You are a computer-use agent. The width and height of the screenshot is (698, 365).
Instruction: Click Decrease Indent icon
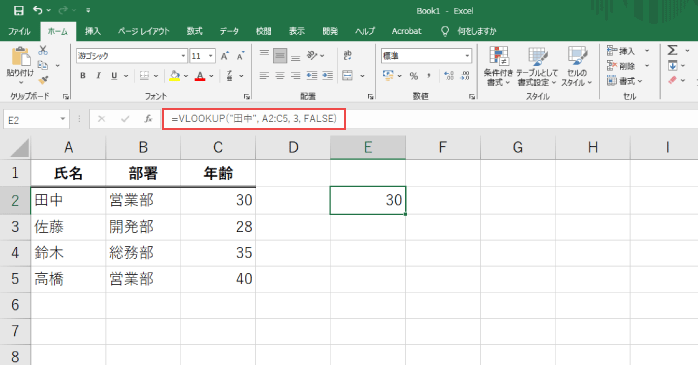coord(312,76)
